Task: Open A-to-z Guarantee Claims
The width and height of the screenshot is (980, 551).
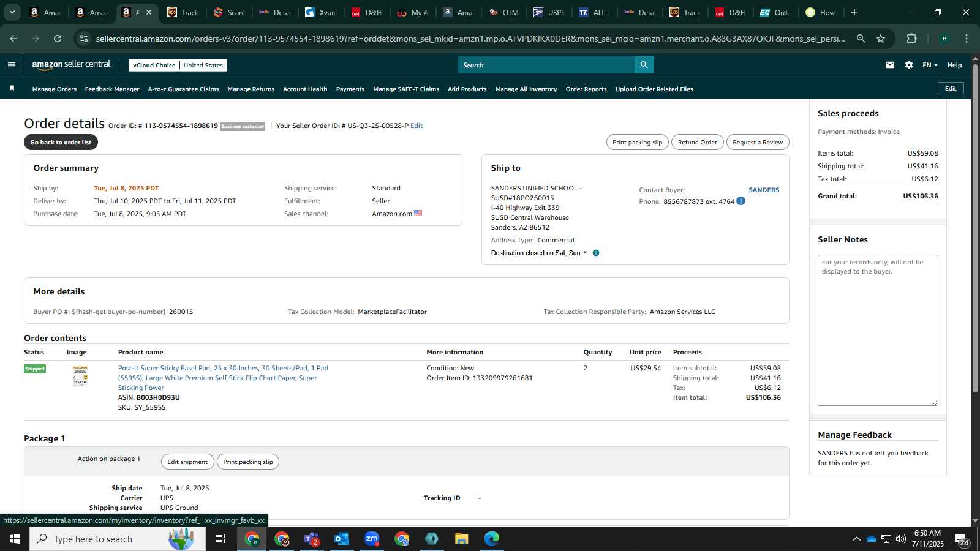Action: pyautogui.click(x=183, y=89)
